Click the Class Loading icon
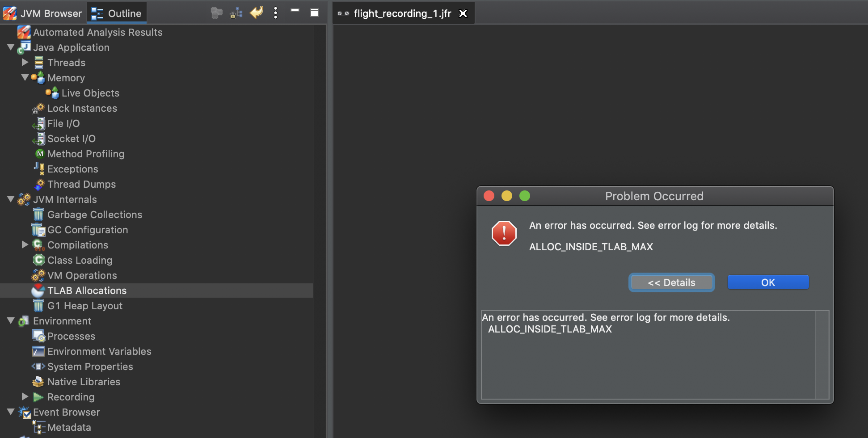The width and height of the screenshot is (868, 438). click(x=39, y=260)
